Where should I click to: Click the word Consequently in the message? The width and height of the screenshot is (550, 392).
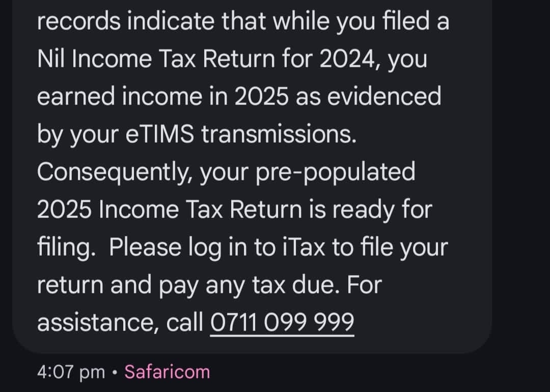(114, 172)
